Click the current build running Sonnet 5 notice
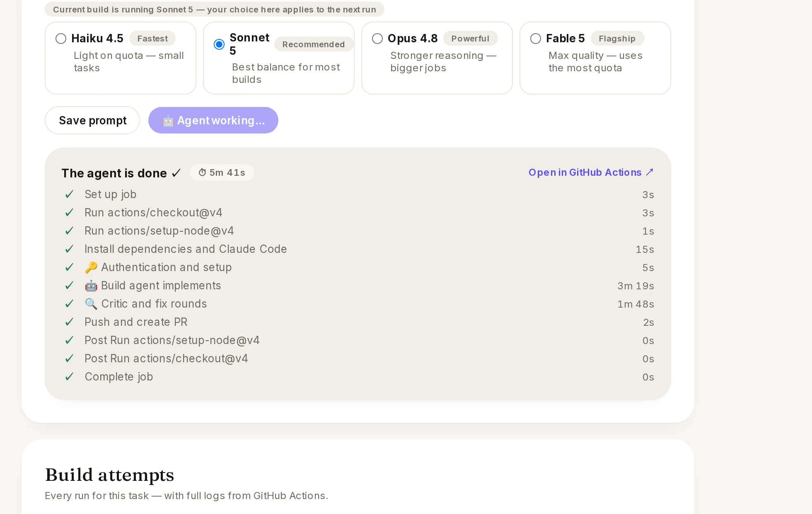This screenshot has height=514, width=812. 214,10
